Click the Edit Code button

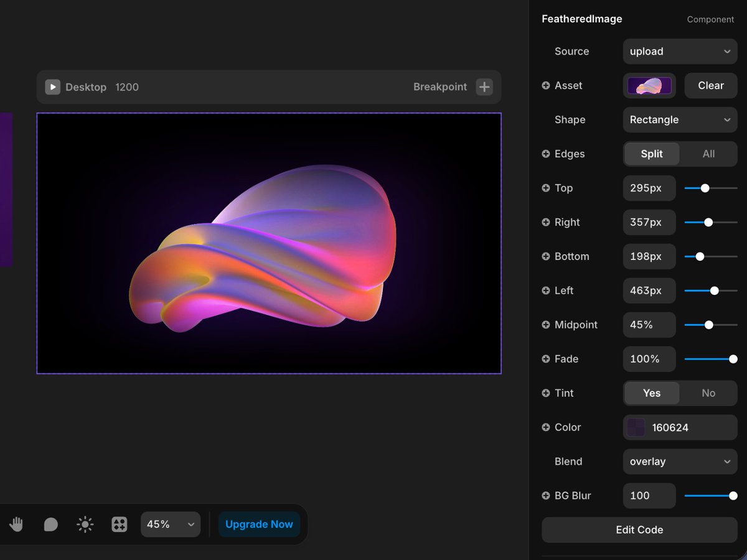(x=639, y=530)
